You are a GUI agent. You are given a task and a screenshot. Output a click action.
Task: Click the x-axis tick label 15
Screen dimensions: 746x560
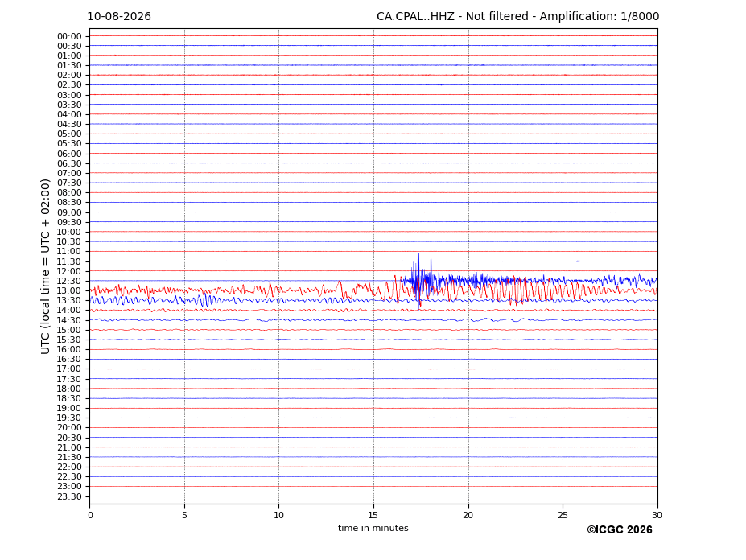(373, 515)
